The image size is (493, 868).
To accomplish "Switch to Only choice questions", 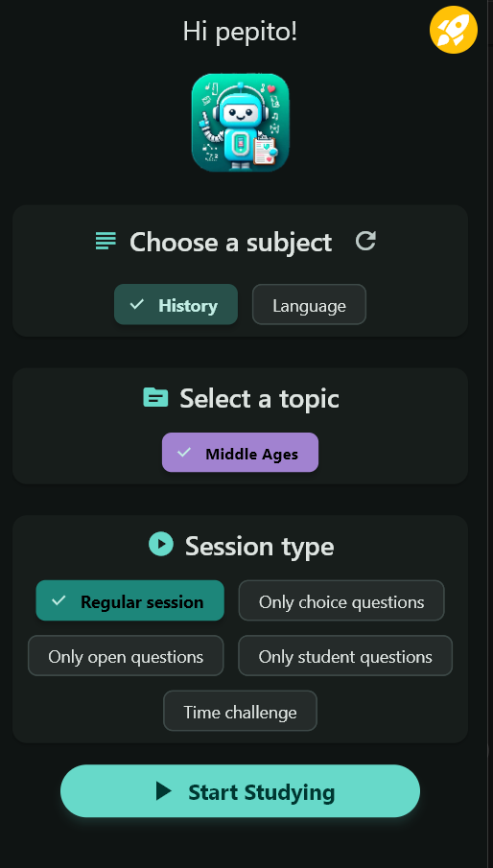I will pyautogui.click(x=341, y=600).
